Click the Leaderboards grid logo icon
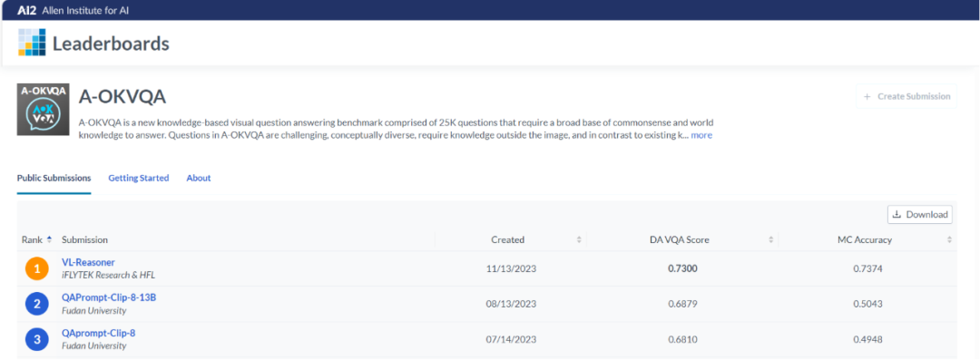The height and width of the screenshot is (360, 980). click(x=32, y=44)
